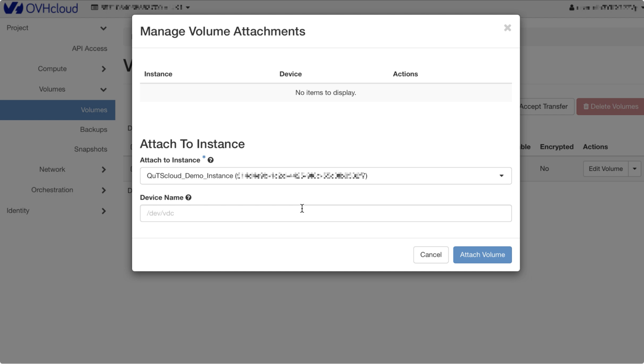Viewport: 644px width, 364px height.
Task: Click the OVHcloud logo
Action: coord(41,8)
